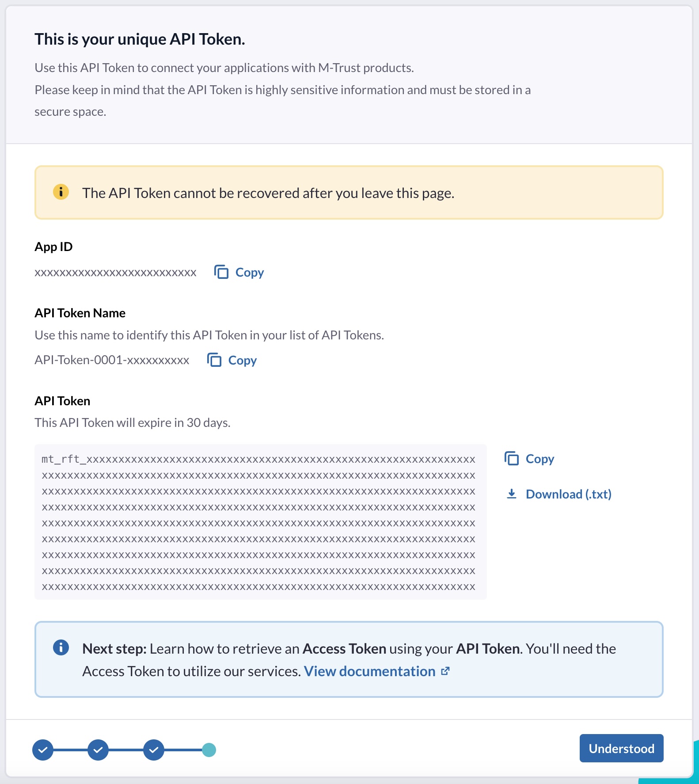Click the mt_rft_ API token text box
699x784 pixels.
[x=261, y=522]
